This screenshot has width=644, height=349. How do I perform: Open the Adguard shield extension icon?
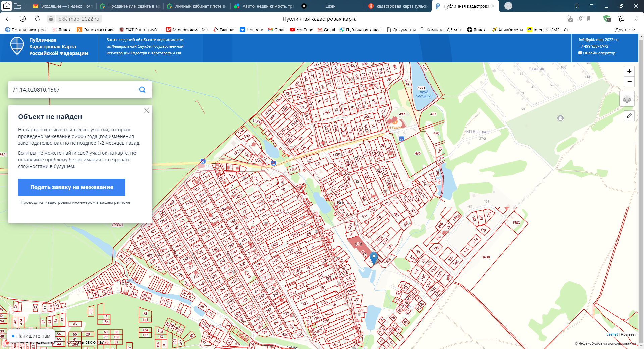click(x=607, y=19)
